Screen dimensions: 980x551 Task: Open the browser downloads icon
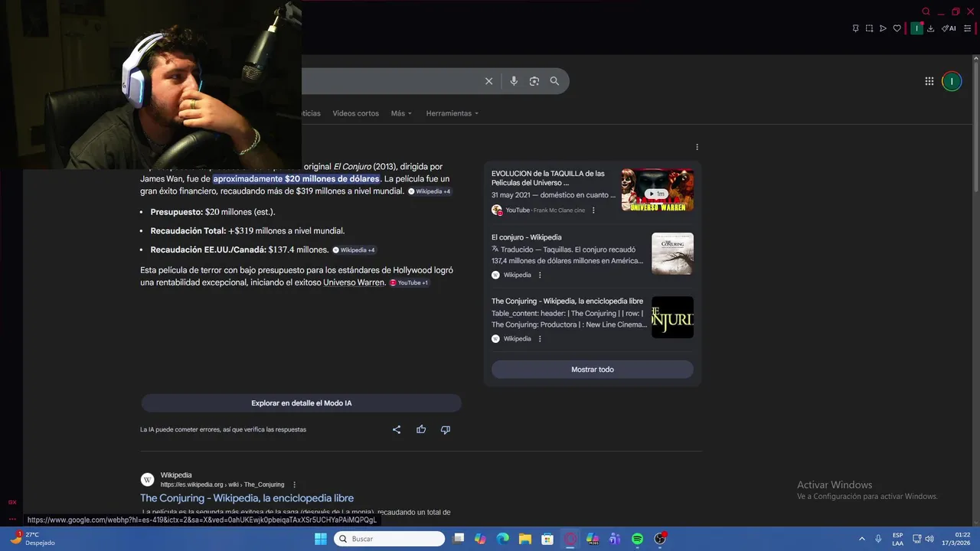pos(930,28)
